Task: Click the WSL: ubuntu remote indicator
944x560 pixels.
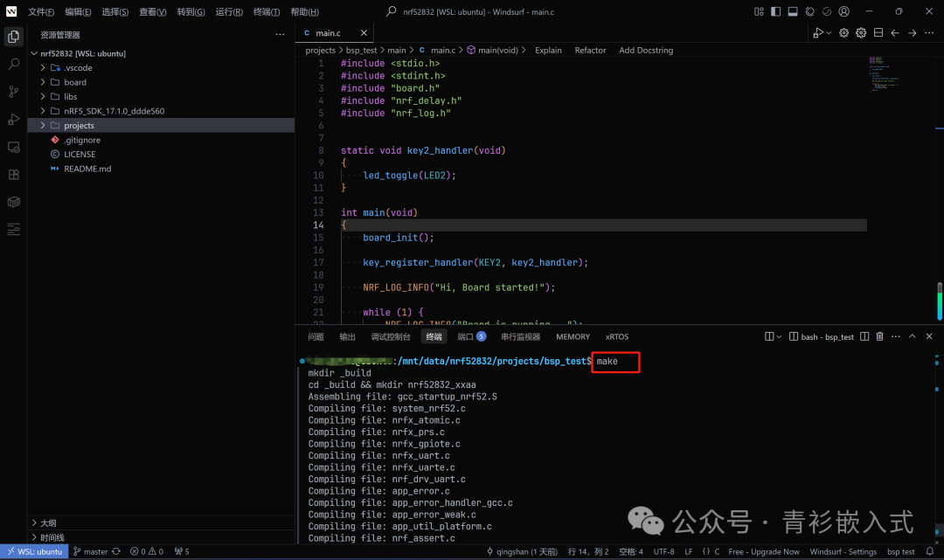Action: [x=33, y=551]
